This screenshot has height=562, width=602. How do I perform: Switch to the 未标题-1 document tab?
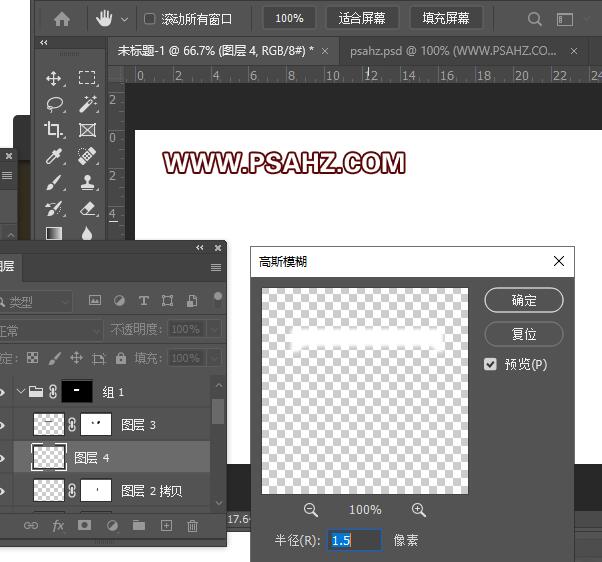click(x=215, y=51)
